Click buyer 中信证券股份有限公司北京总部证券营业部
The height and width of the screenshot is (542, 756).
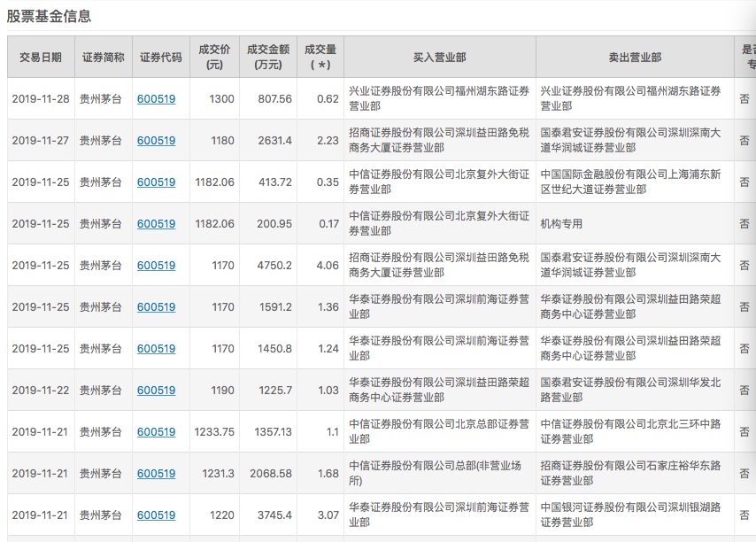coord(439,431)
